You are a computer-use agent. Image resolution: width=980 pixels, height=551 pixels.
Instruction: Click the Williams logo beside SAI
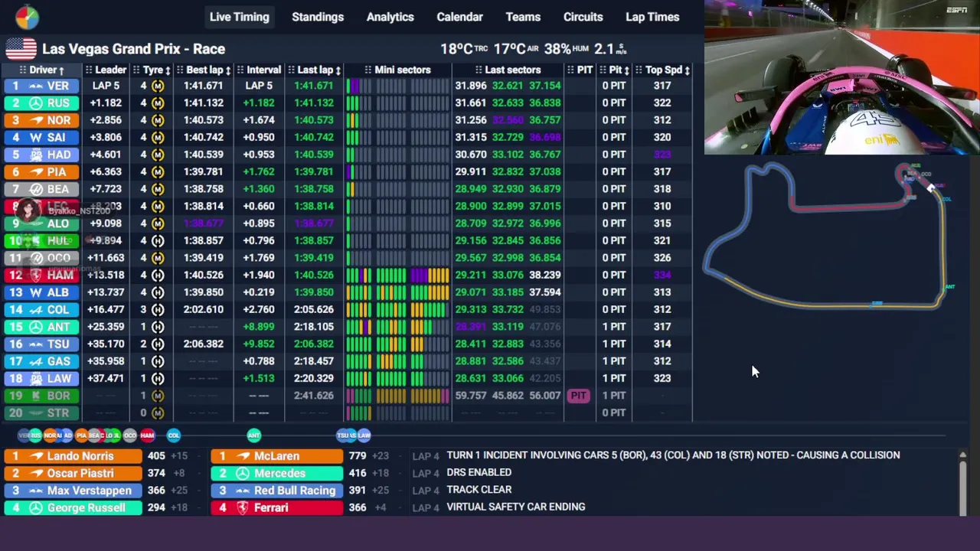[x=35, y=137]
